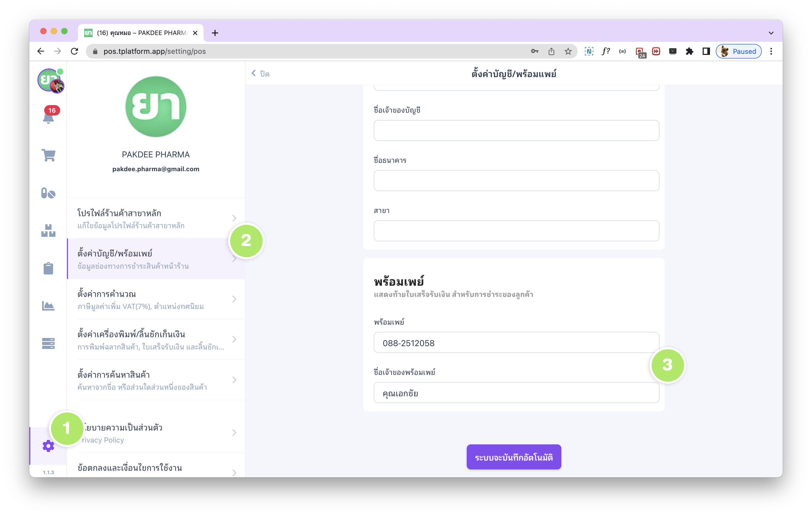Open the clipboard orders section
Image resolution: width=812 pixels, height=516 pixels.
click(x=48, y=268)
